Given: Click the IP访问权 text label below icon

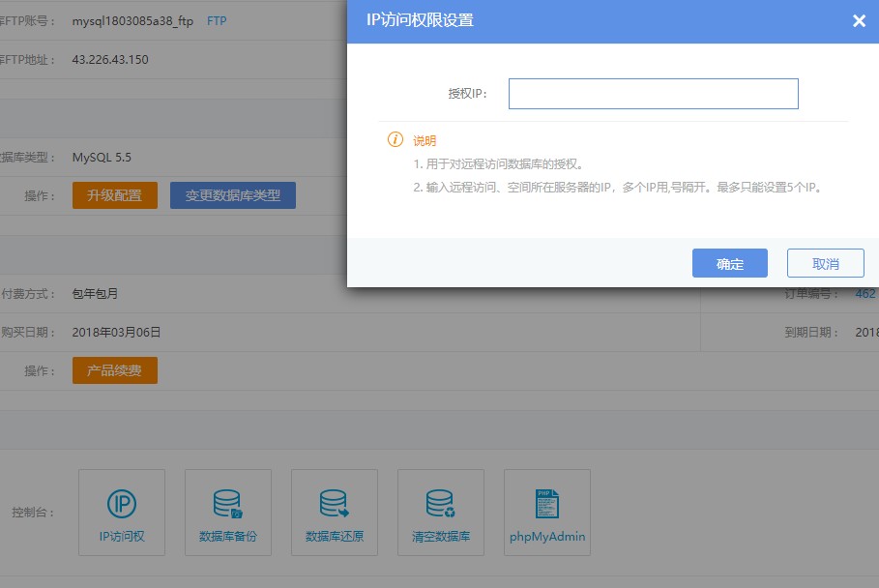Looking at the screenshot, I should 121,536.
